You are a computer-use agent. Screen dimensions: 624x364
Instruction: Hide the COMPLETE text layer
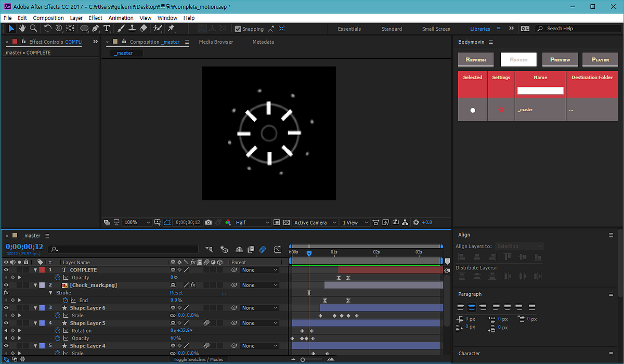6,270
